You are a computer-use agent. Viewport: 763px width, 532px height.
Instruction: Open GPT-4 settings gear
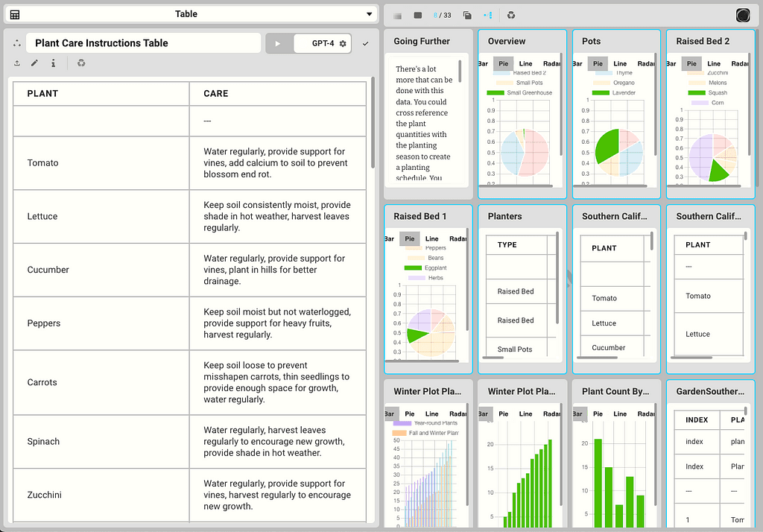(x=343, y=44)
